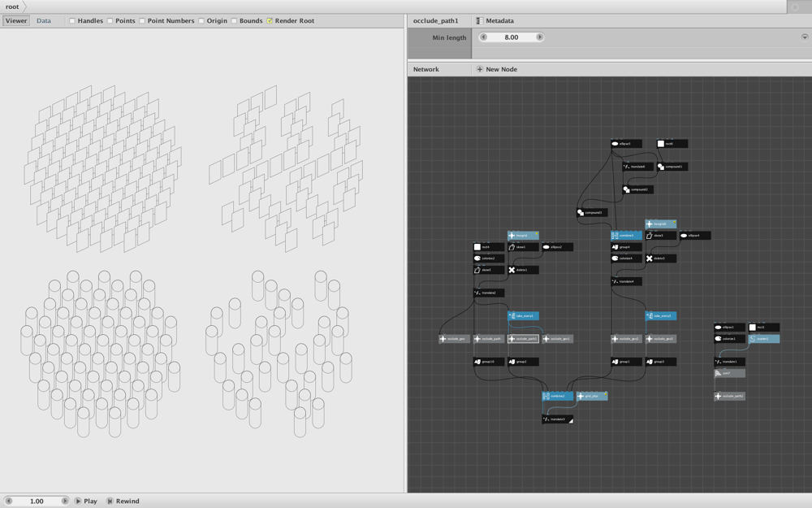
Task: Toggle the Points checkbox
Action: [110, 21]
